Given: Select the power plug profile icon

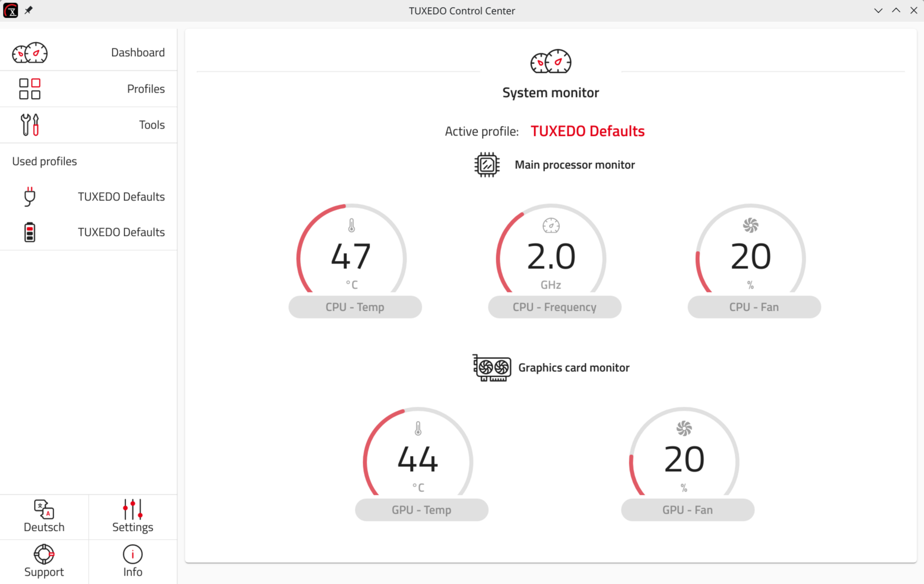Looking at the screenshot, I should click(30, 196).
